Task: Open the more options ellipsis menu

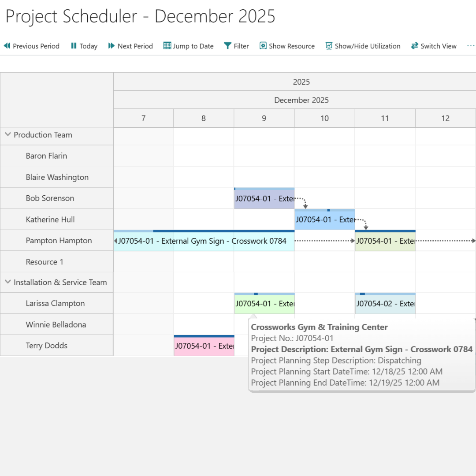Action: tap(471, 46)
